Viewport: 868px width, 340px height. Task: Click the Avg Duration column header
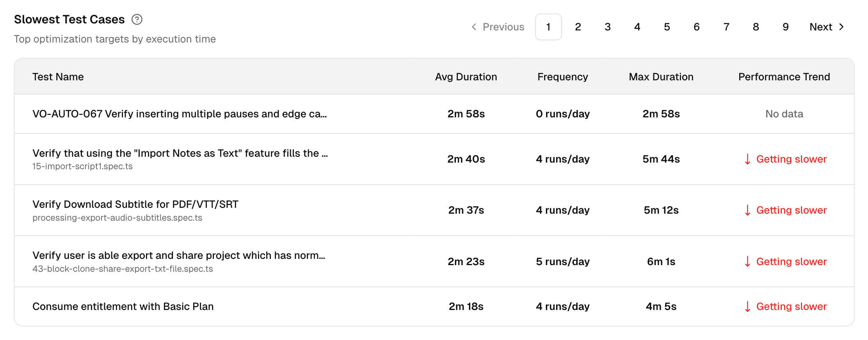coord(466,77)
